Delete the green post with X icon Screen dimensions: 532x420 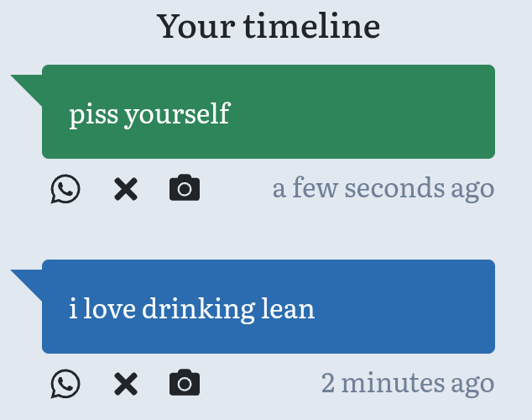[x=126, y=189]
